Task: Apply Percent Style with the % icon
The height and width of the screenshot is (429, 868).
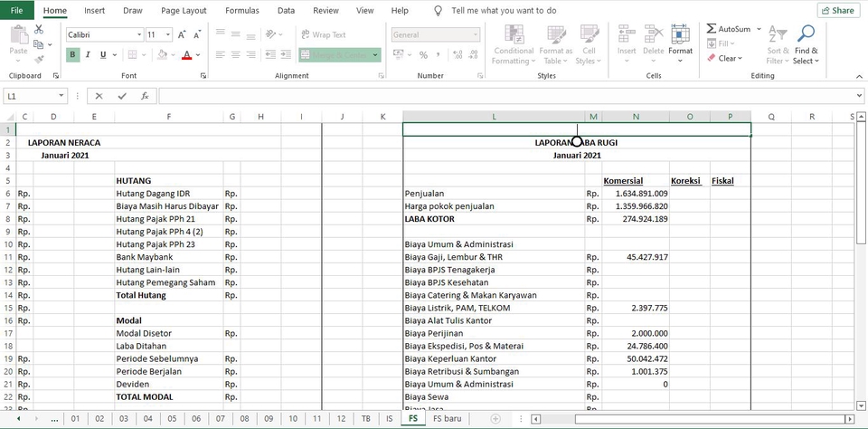Action: pos(423,55)
